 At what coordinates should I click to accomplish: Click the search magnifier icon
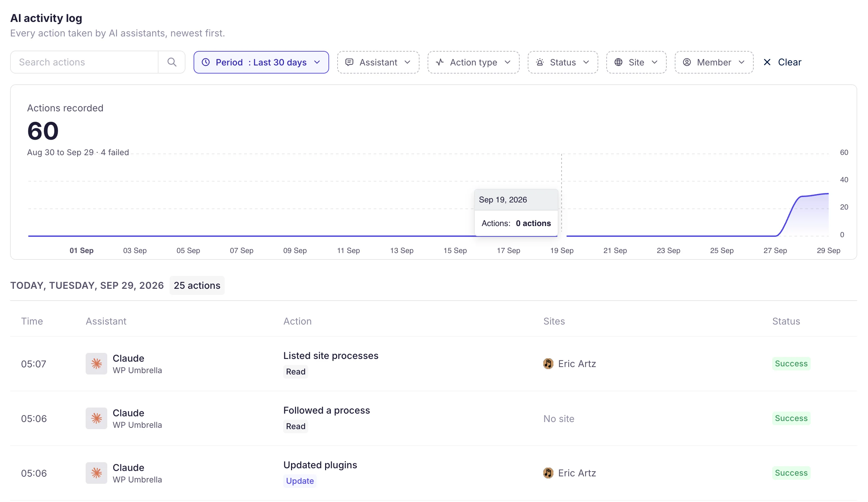(x=172, y=62)
